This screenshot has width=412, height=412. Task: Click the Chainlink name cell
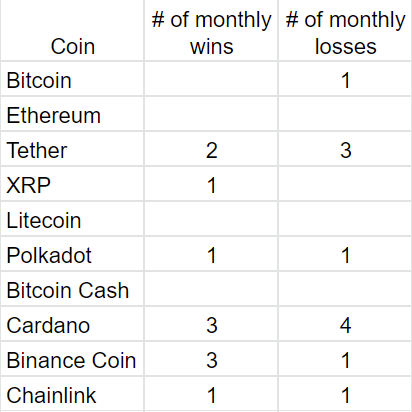pos(72,394)
